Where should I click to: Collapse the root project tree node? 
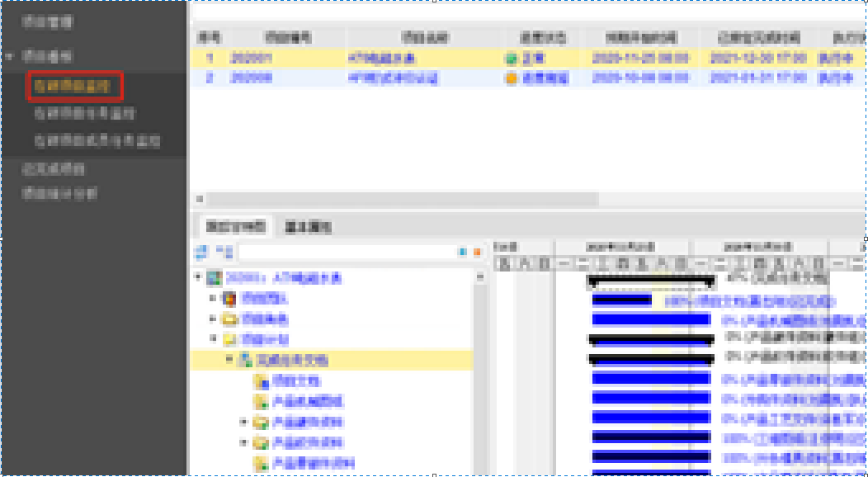point(198,278)
